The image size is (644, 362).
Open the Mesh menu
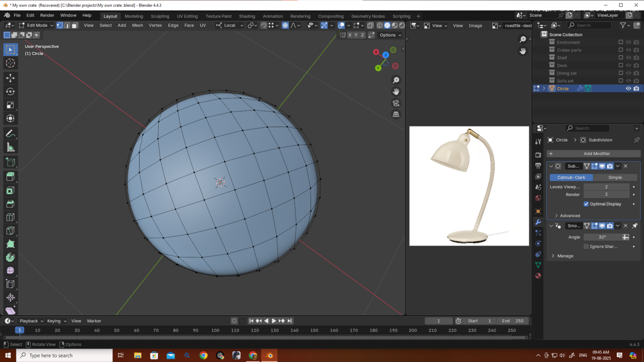click(x=137, y=25)
